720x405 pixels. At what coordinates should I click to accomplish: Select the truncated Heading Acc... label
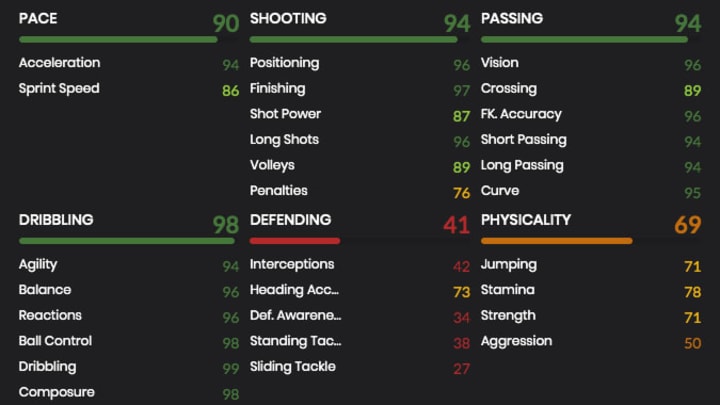coord(294,290)
